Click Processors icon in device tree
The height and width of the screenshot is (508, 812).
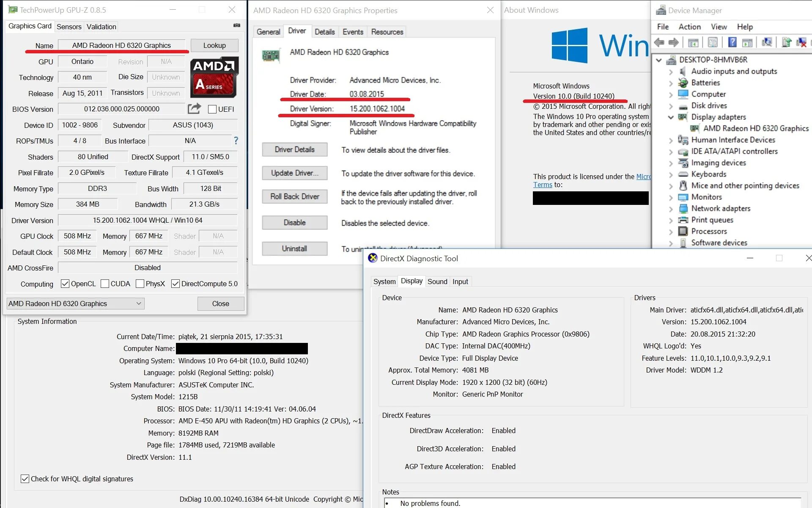683,231
